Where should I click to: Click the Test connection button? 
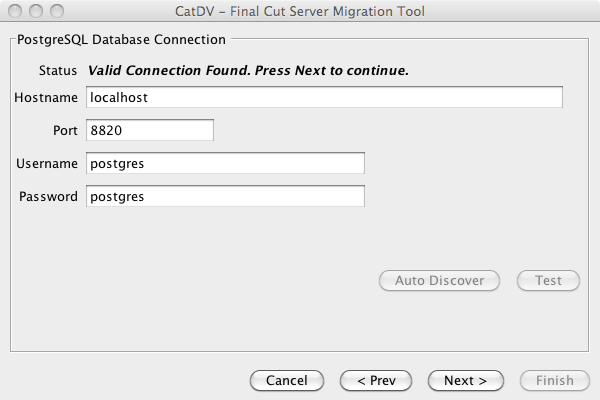point(548,281)
